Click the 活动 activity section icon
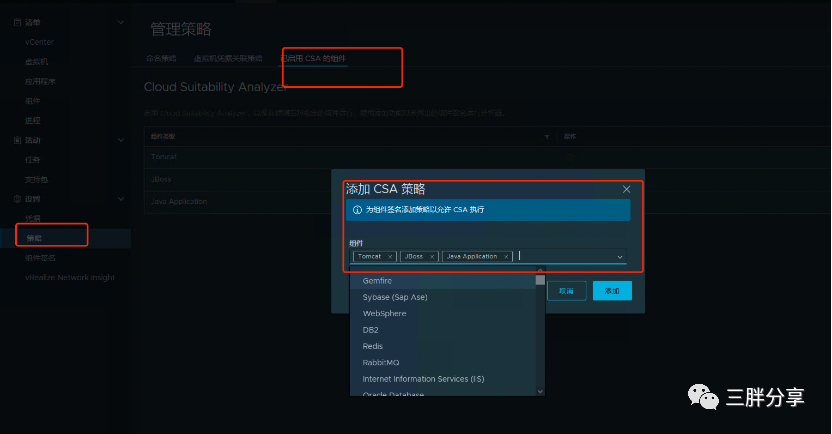This screenshot has height=434, width=832. pyautogui.click(x=17, y=140)
